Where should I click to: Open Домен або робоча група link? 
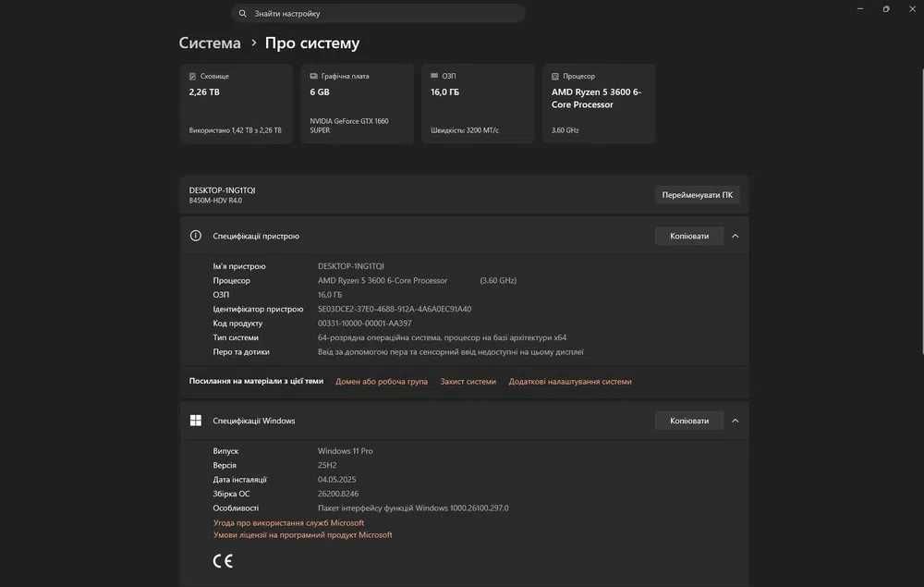point(382,381)
